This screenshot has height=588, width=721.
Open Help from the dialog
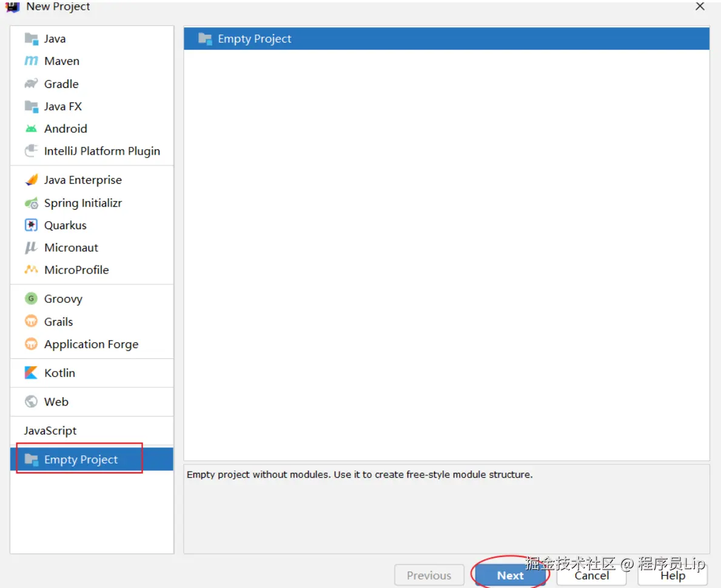672,575
